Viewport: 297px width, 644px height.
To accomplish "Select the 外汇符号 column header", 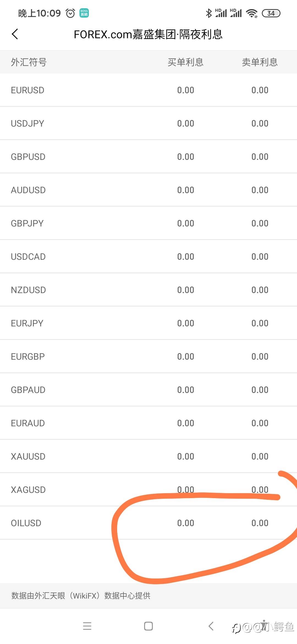I will (x=29, y=62).
